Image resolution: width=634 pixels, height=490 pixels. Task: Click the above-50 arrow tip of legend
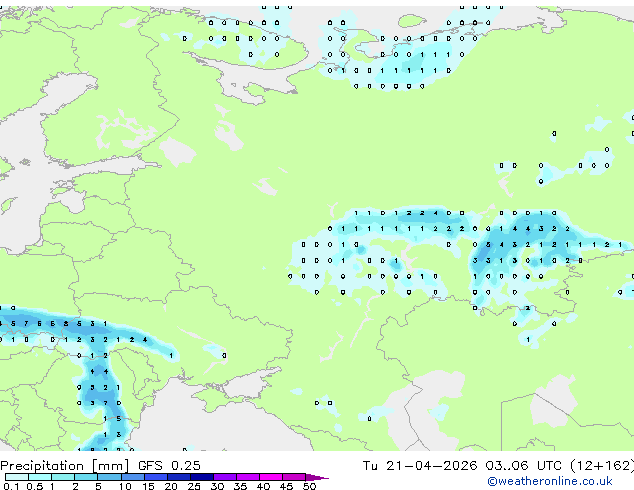point(317,477)
